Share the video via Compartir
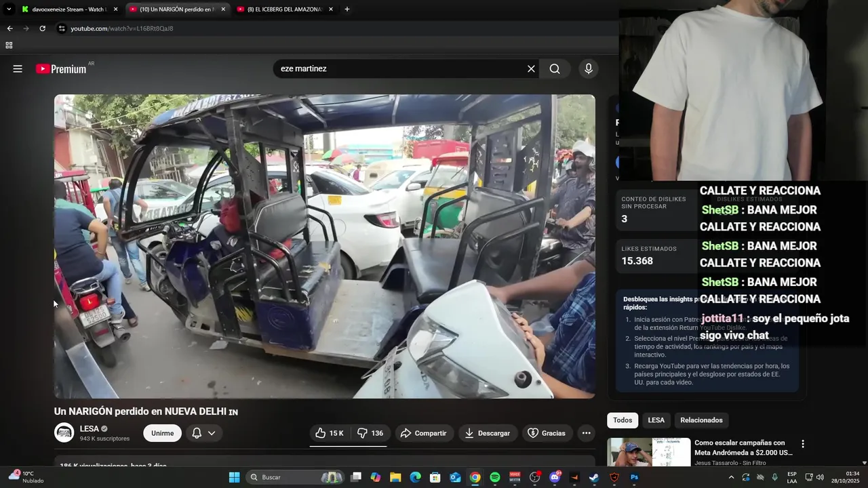 (x=423, y=433)
